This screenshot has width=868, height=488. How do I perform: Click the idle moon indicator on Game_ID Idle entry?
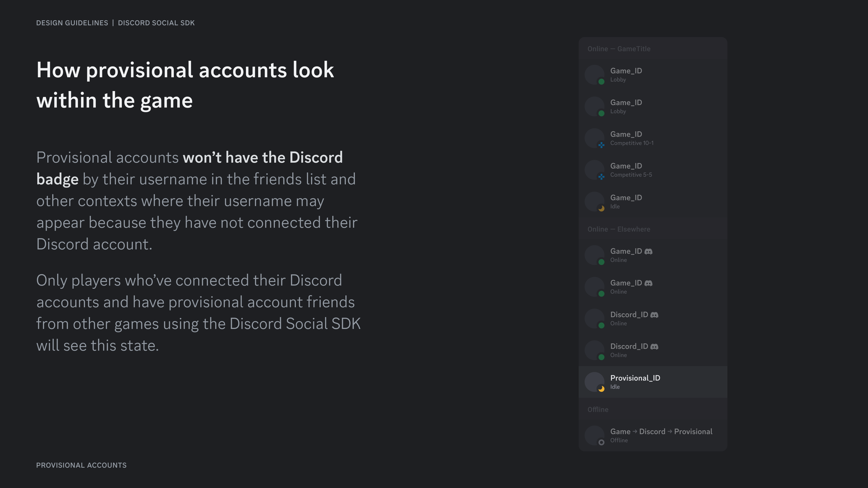(601, 209)
